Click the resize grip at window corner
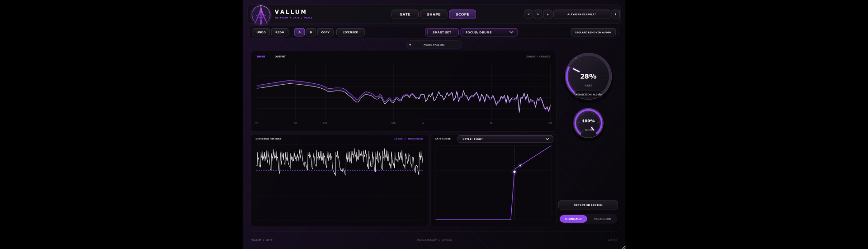868x249 pixels. pos(623,247)
